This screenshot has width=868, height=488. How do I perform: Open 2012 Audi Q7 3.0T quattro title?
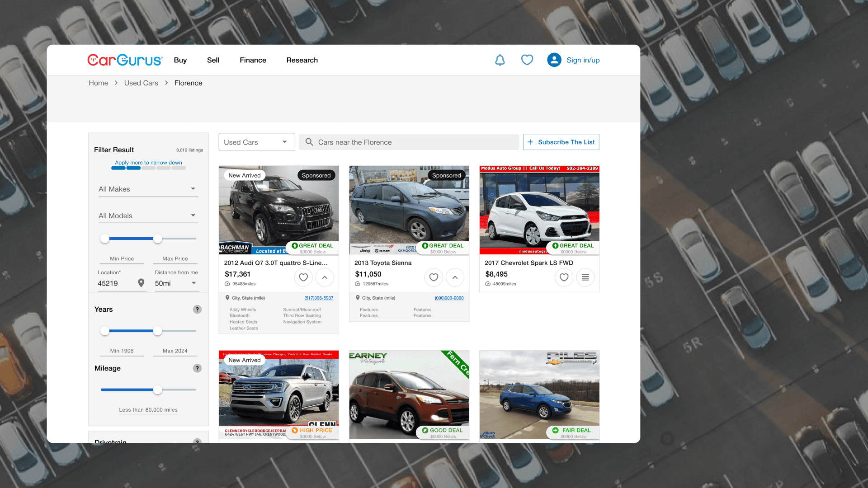click(276, 263)
